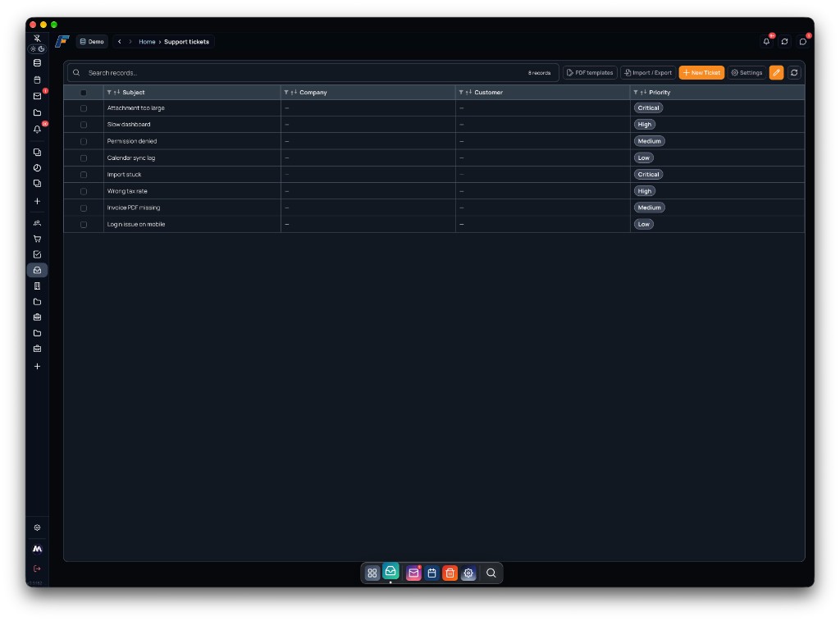Click the F logo in the top bar
Image resolution: width=840 pixels, height=621 pixels.
click(62, 41)
